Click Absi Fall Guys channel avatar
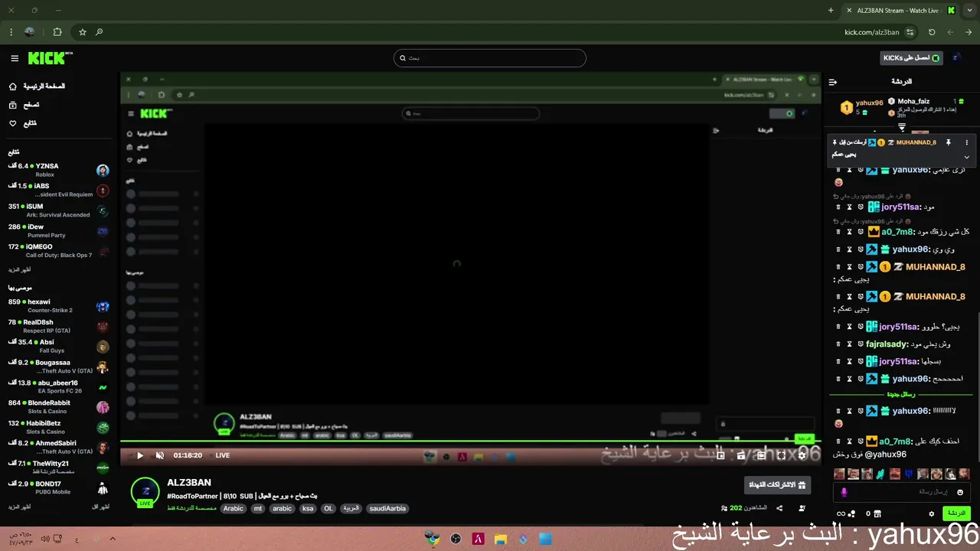Screen dimensions: 980x551 103,347
